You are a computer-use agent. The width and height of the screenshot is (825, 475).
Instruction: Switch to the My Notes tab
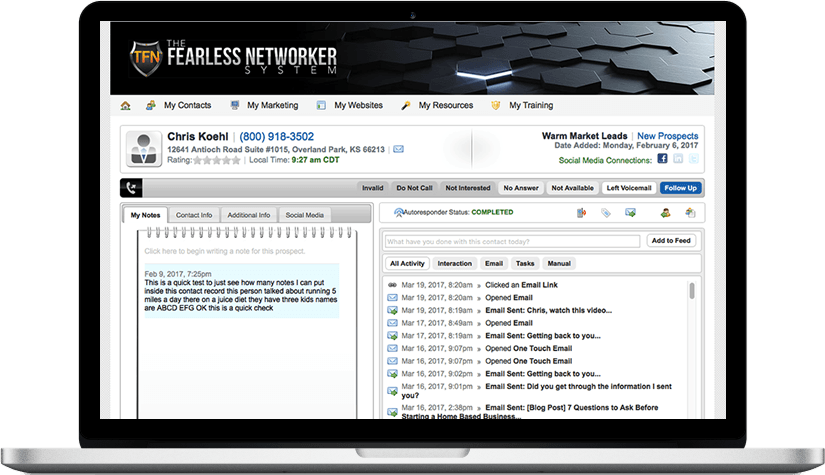coord(145,215)
